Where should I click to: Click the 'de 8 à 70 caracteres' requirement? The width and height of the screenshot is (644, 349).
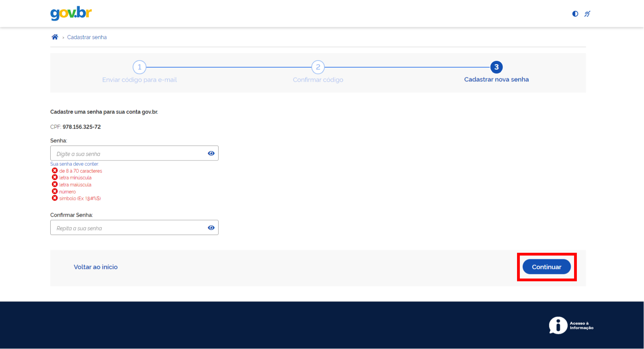81,171
